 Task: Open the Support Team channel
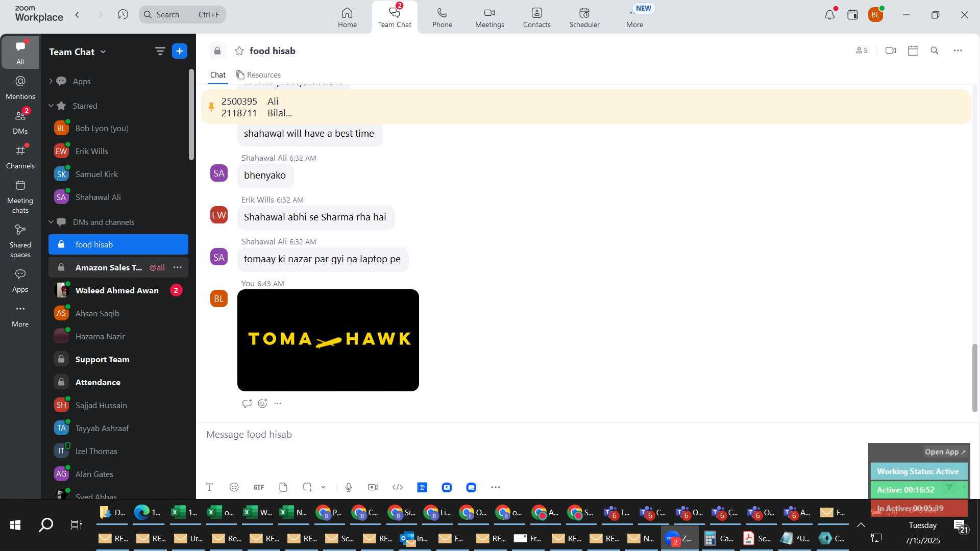tap(118, 359)
